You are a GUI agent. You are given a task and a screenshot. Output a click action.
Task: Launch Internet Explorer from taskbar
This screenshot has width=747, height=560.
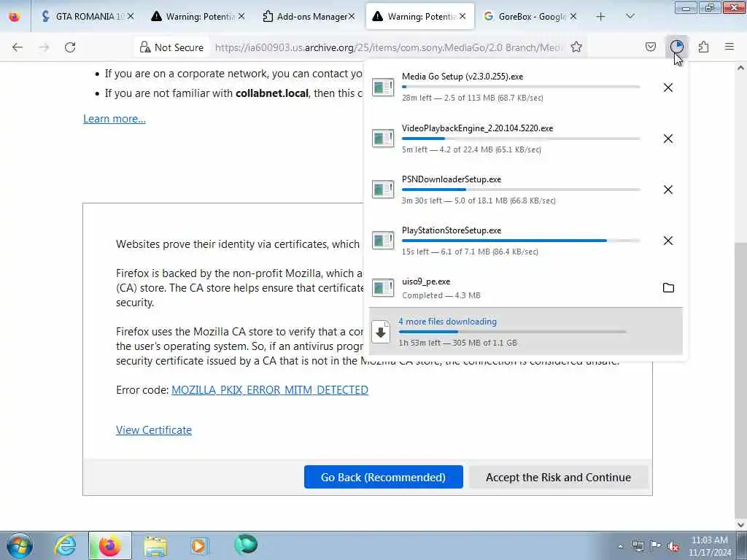(65, 545)
